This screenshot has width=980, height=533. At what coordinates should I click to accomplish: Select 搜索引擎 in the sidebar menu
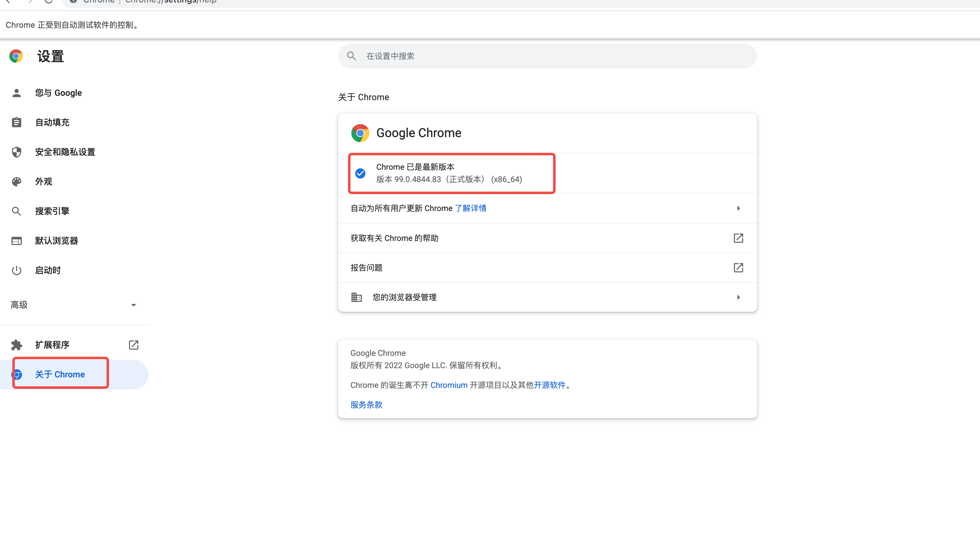click(x=52, y=211)
